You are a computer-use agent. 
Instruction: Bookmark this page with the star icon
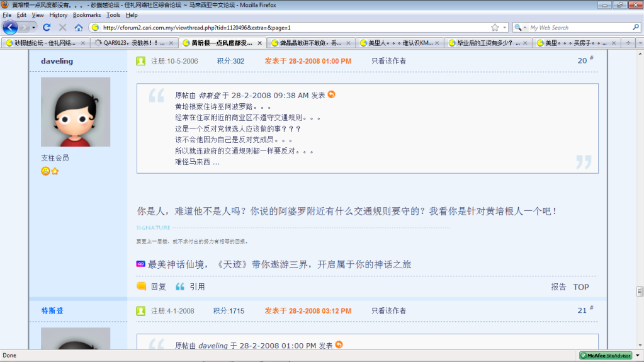(495, 28)
